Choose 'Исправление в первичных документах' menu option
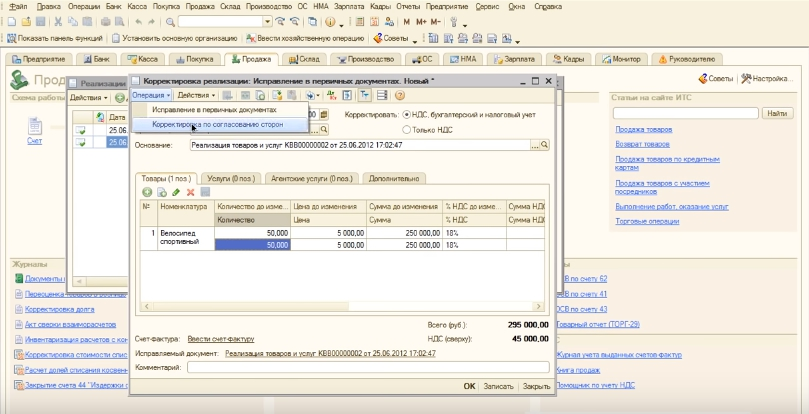The width and height of the screenshot is (809, 414). coord(213,109)
